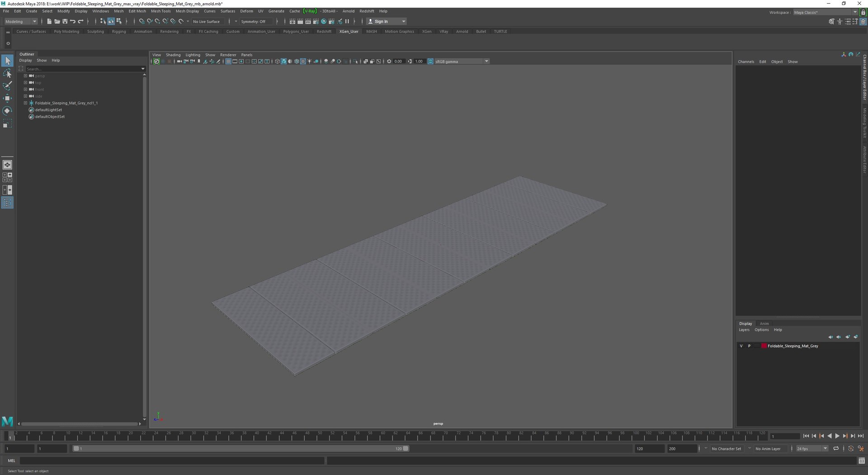868x475 pixels.
Task: Toggle visibility V for Foldable_Sleeping_Mat_Grey layer
Action: click(x=741, y=346)
